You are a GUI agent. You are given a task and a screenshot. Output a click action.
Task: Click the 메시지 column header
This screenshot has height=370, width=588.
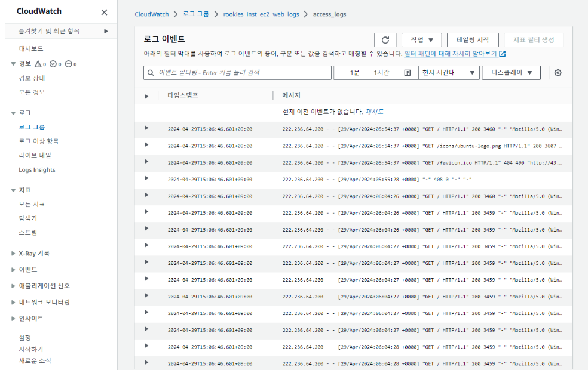(292, 95)
